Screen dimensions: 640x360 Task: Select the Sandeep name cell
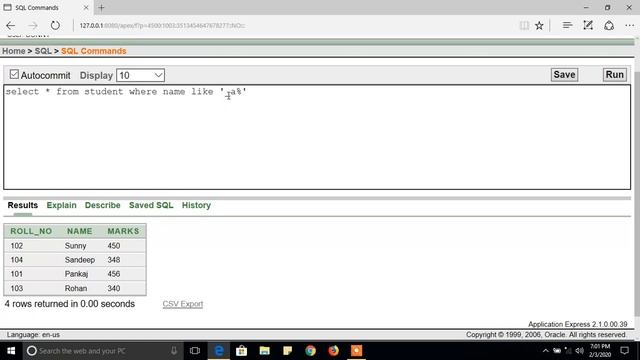tap(80, 260)
